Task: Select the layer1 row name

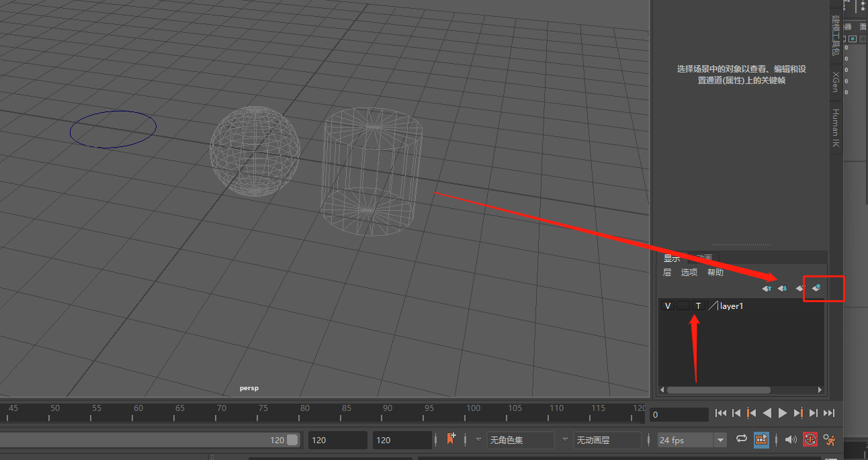Action: point(732,306)
